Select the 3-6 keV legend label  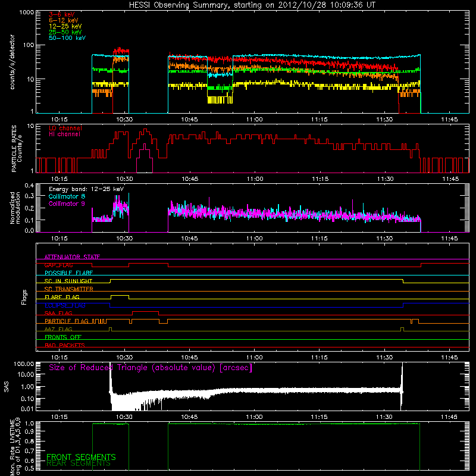(61, 14)
